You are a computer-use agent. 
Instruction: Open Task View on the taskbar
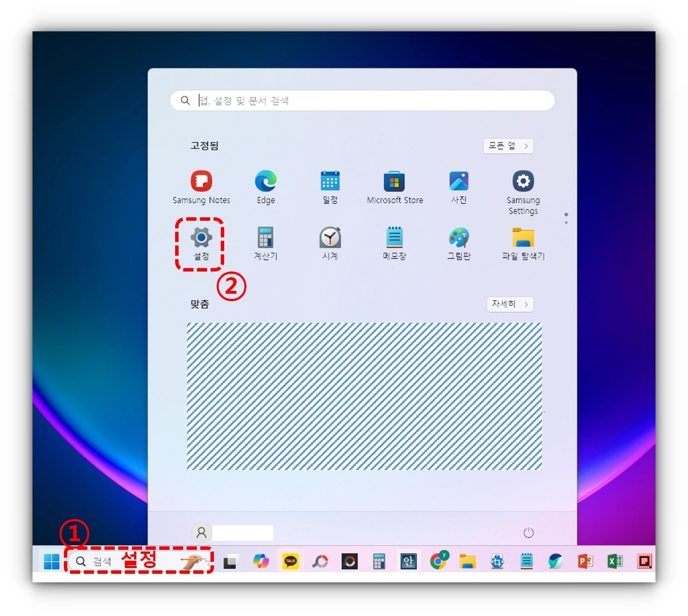point(230,562)
